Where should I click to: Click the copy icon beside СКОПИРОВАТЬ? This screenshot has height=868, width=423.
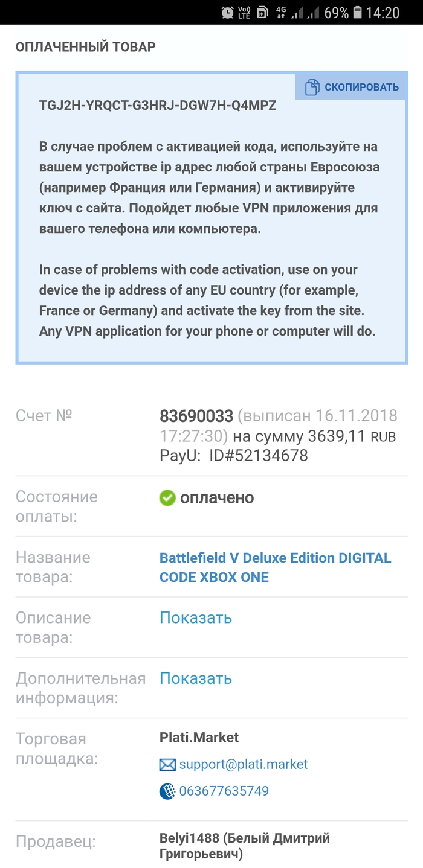312,87
